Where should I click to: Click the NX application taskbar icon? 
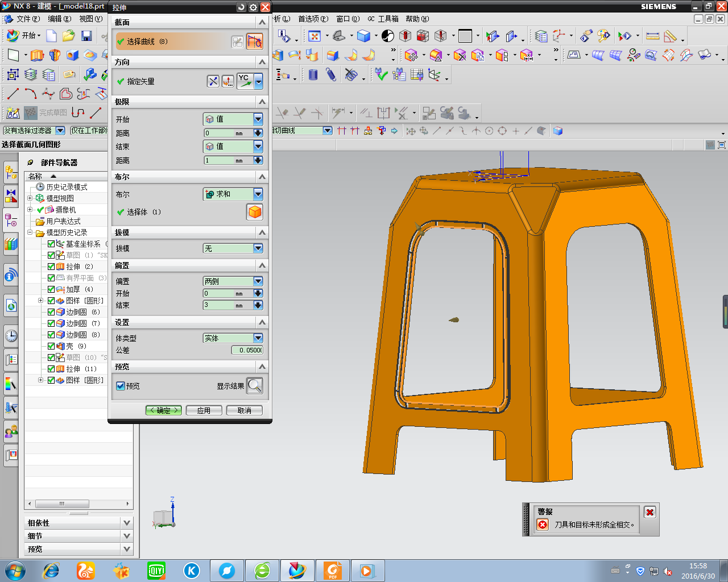(297, 571)
